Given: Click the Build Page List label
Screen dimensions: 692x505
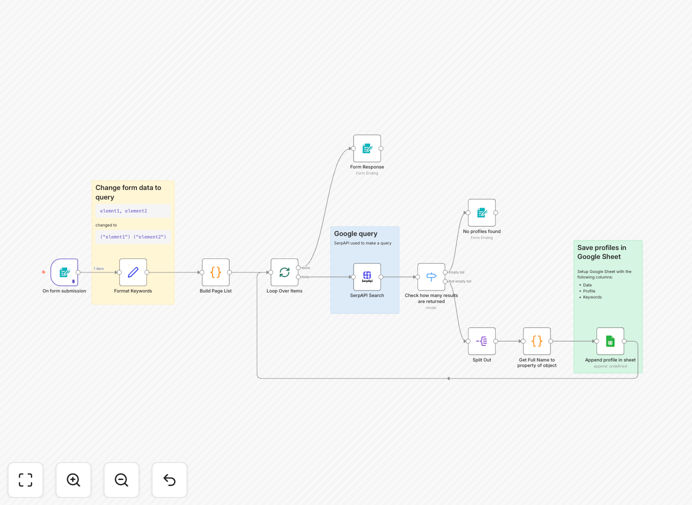Looking at the screenshot, I should [x=216, y=291].
